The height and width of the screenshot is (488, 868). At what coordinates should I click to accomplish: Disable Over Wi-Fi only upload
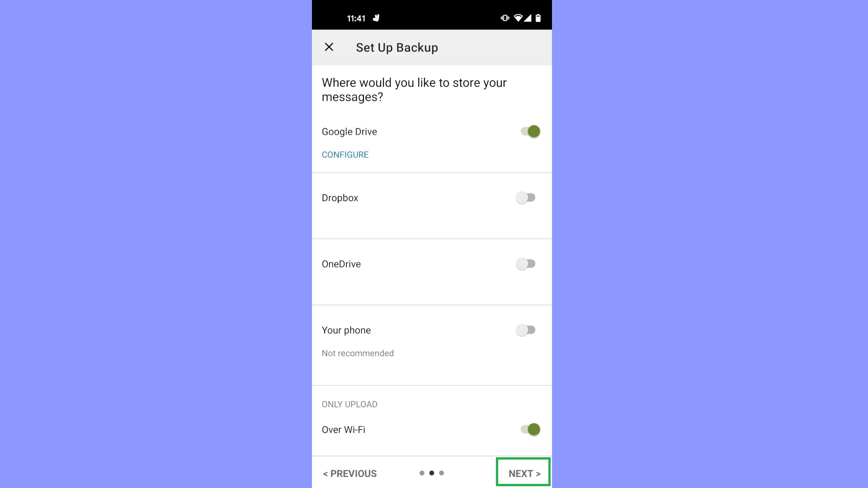(528, 429)
